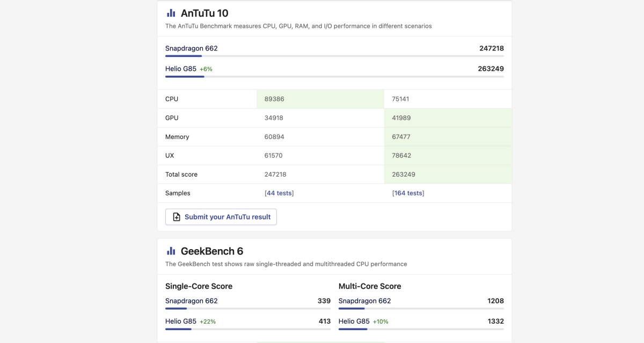Click the Total score row label
644x343 pixels.
181,174
